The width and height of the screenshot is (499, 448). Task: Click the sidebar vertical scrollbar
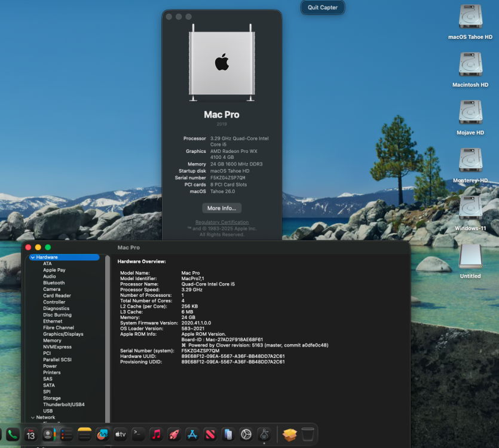[x=108, y=339]
